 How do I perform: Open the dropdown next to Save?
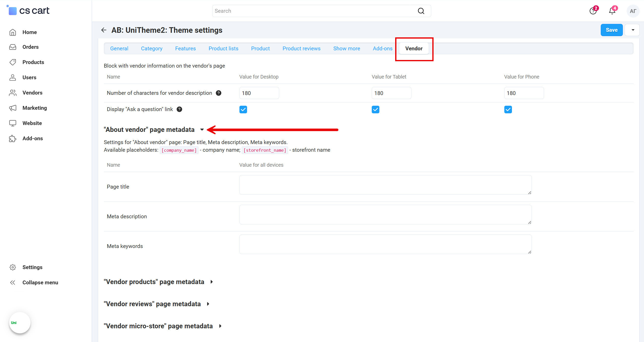click(633, 30)
